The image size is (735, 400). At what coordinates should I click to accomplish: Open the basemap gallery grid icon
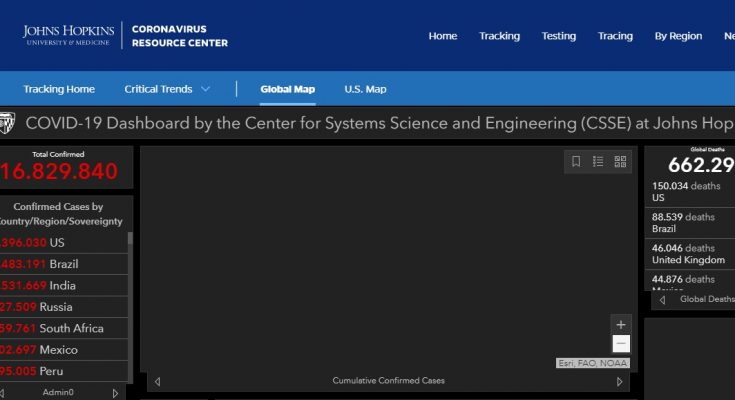point(620,161)
